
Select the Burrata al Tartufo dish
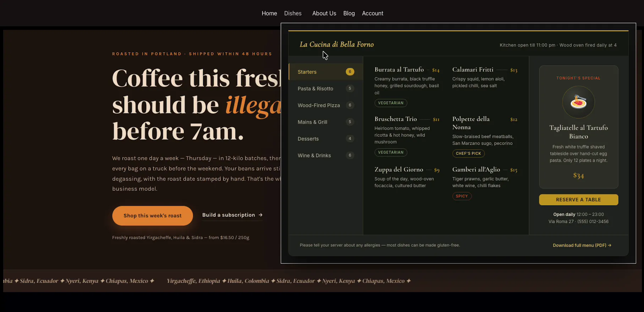(x=399, y=70)
